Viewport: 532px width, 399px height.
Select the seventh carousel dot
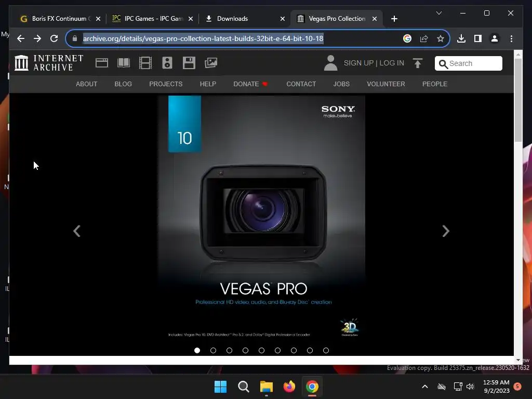tap(294, 351)
